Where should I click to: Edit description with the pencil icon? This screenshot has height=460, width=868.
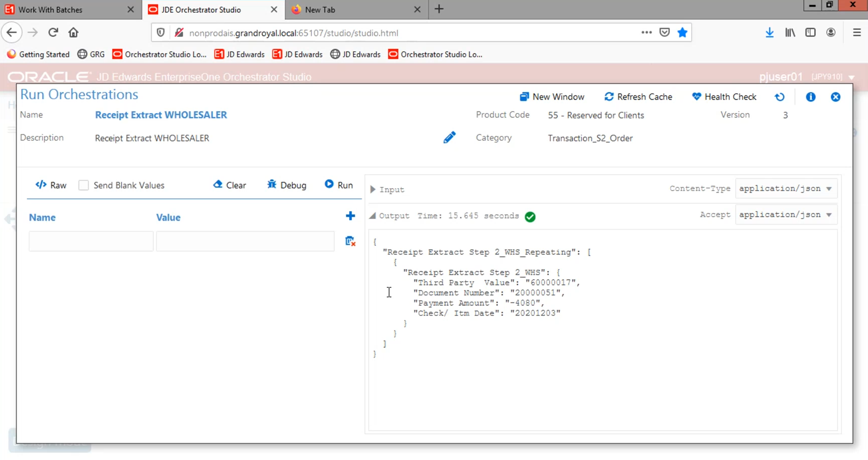(449, 138)
